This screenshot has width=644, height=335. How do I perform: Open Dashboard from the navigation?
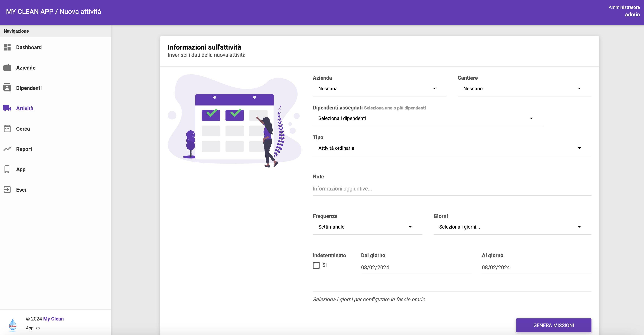tap(55, 47)
